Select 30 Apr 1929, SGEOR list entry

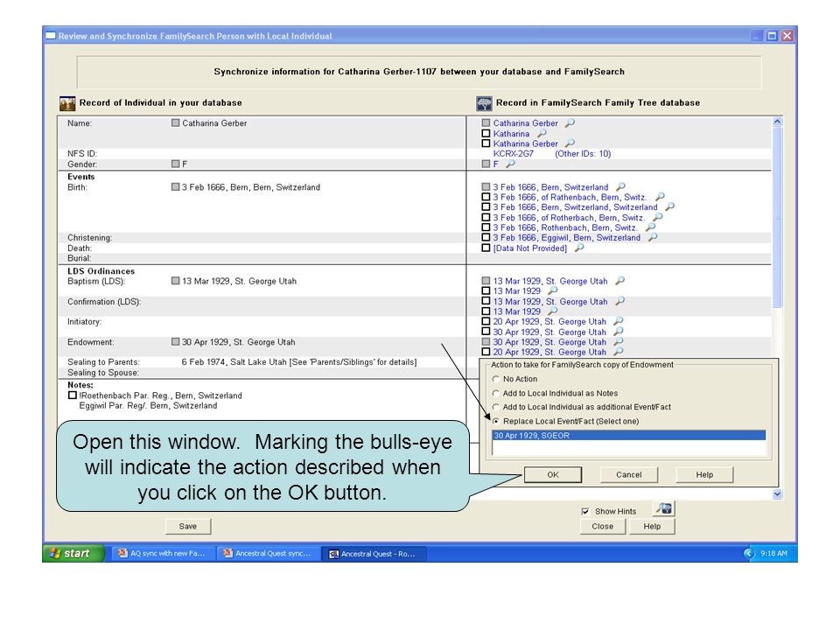(629, 436)
